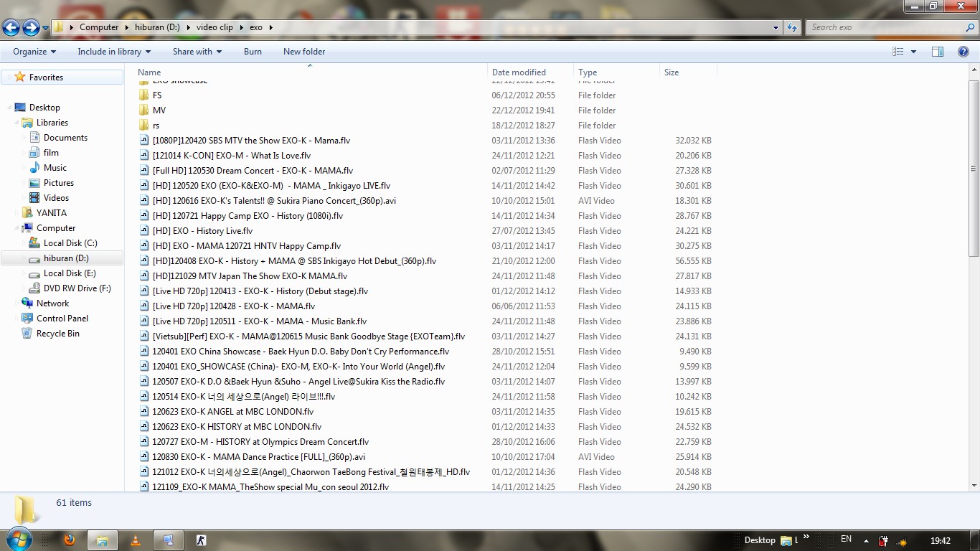Select "120623 EXO-K ANGEL at MBC LONDON.flv"
Image resolution: width=980 pixels, height=551 pixels.
[232, 412]
